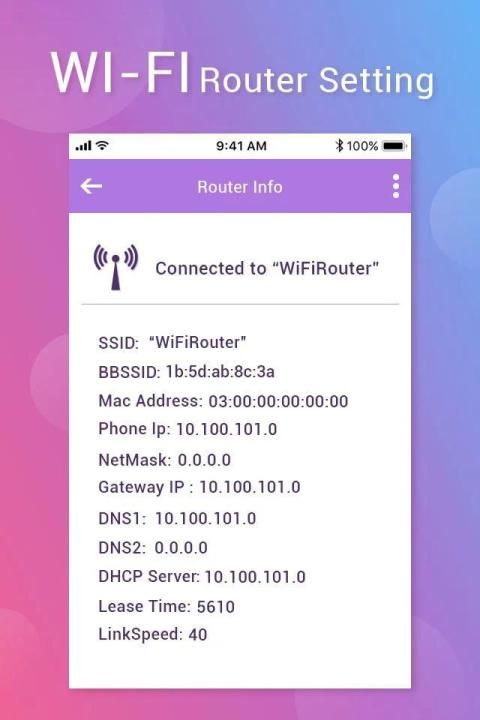Tap Connected to "WiFiRouter" text

pyautogui.click(x=267, y=268)
